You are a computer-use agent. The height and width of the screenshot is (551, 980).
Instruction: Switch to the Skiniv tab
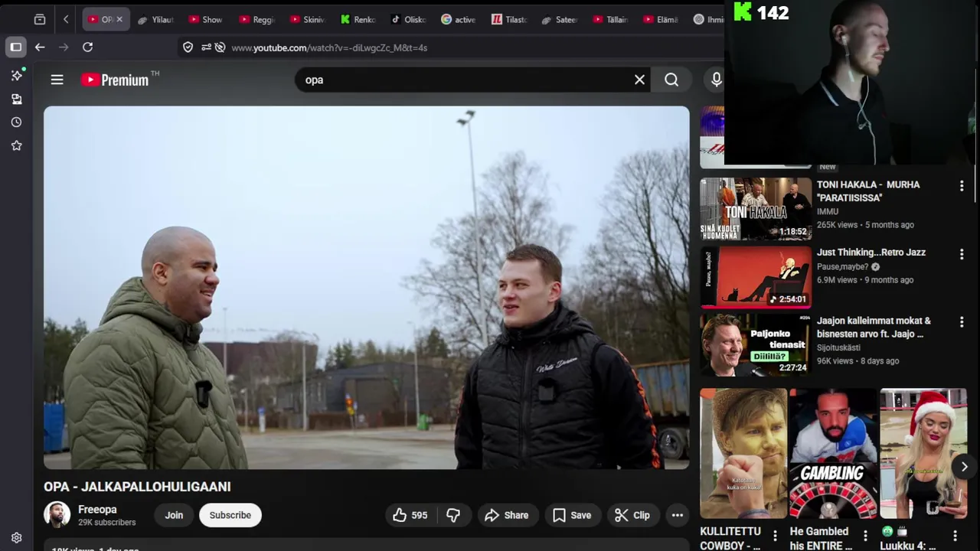(x=307, y=19)
